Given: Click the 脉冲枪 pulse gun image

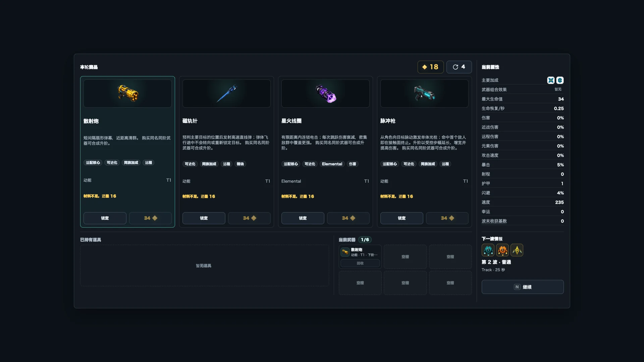Looking at the screenshot, I should click(x=424, y=93).
